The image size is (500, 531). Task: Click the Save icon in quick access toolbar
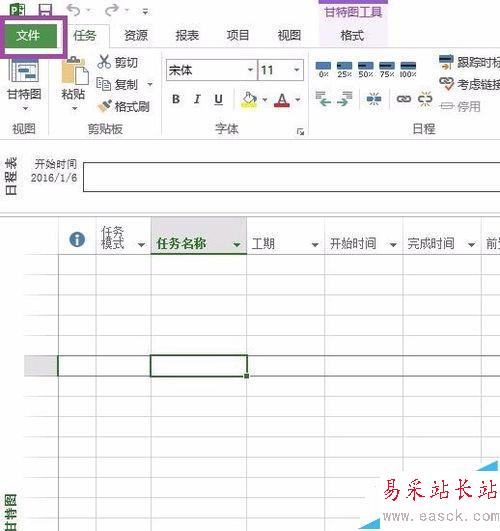click(45, 9)
